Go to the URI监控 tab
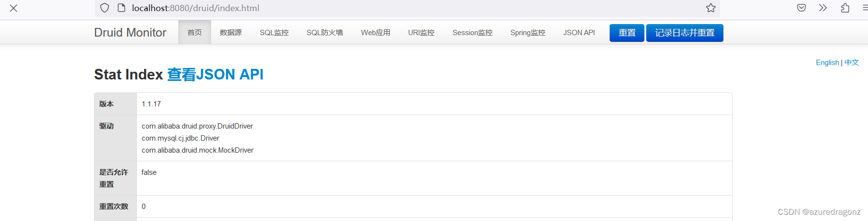This screenshot has width=868, height=221. pyautogui.click(x=421, y=32)
